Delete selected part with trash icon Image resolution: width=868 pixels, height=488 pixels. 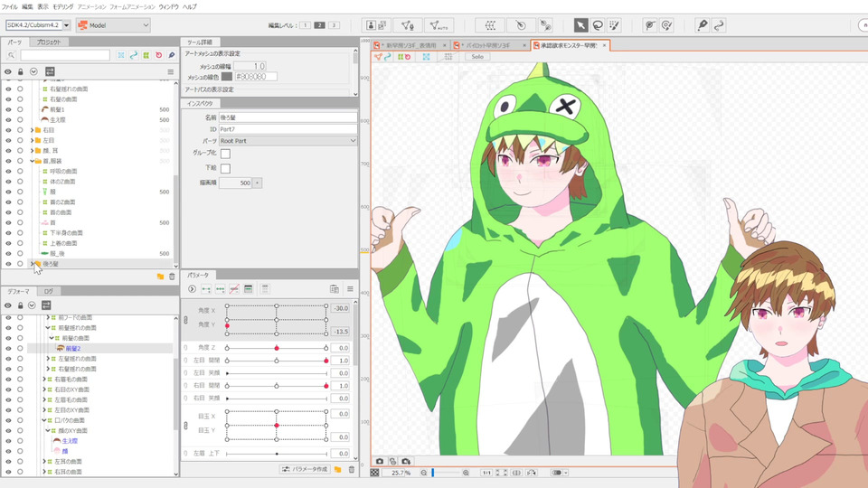tap(172, 277)
